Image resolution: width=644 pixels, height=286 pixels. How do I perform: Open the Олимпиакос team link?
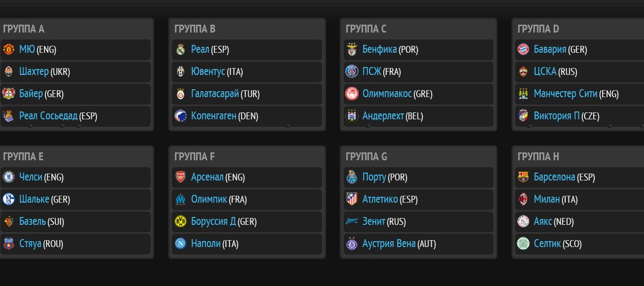click(x=387, y=93)
